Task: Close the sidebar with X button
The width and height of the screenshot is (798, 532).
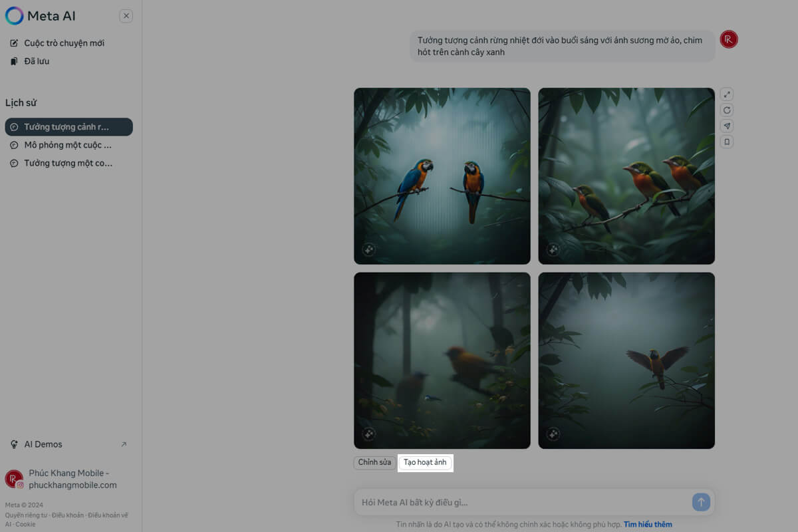Action: pos(126,16)
